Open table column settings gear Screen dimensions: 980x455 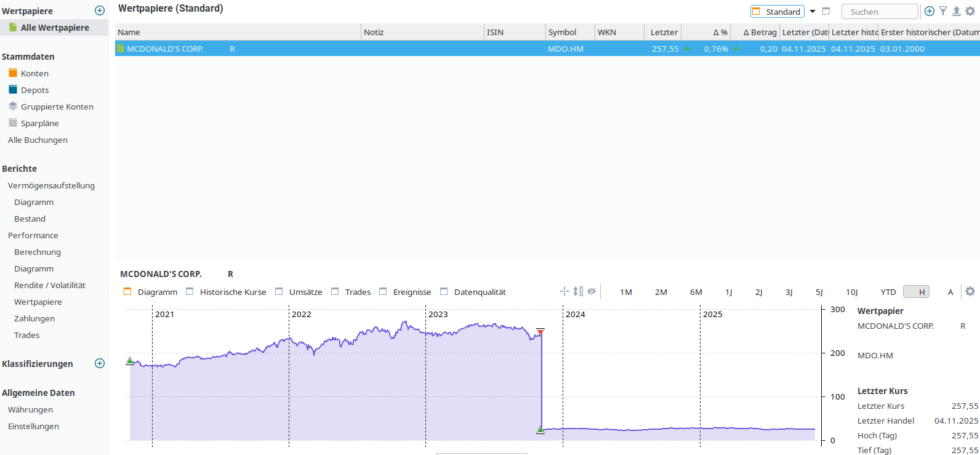coord(970,11)
